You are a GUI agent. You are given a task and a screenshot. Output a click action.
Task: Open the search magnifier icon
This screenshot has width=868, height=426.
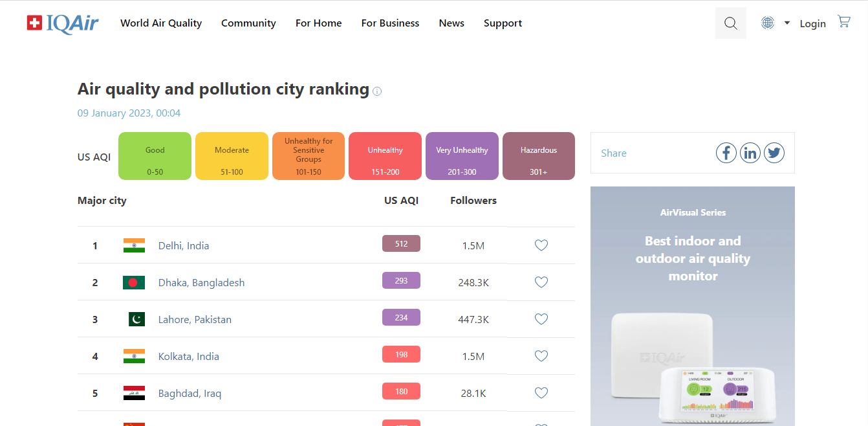pyautogui.click(x=731, y=23)
